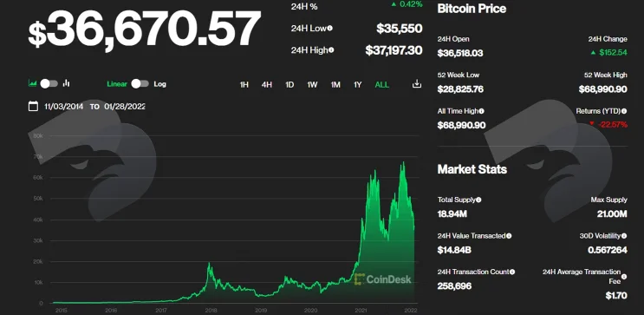Select the 1W time range
The width and height of the screenshot is (644, 315).
312,85
